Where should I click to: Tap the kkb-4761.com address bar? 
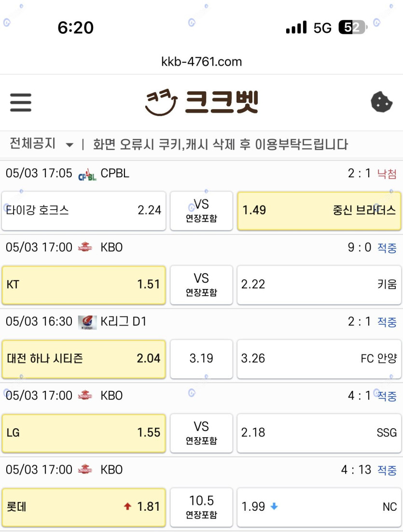click(x=202, y=62)
